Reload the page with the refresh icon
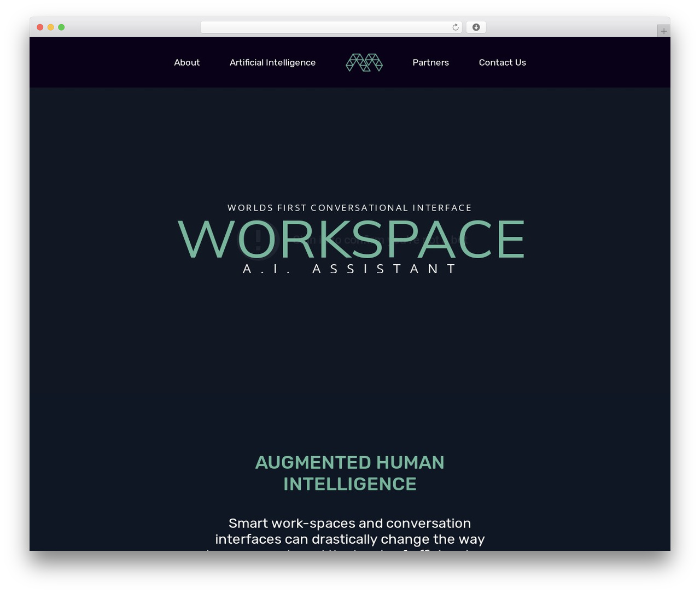 pos(456,27)
